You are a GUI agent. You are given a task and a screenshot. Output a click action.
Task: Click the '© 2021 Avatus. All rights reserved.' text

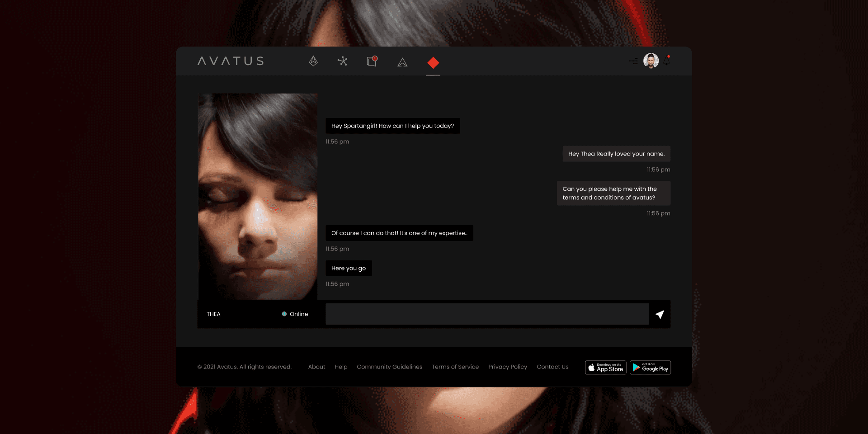coord(245,367)
